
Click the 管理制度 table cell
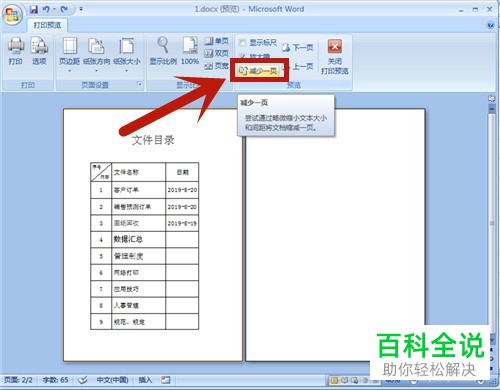click(138, 256)
